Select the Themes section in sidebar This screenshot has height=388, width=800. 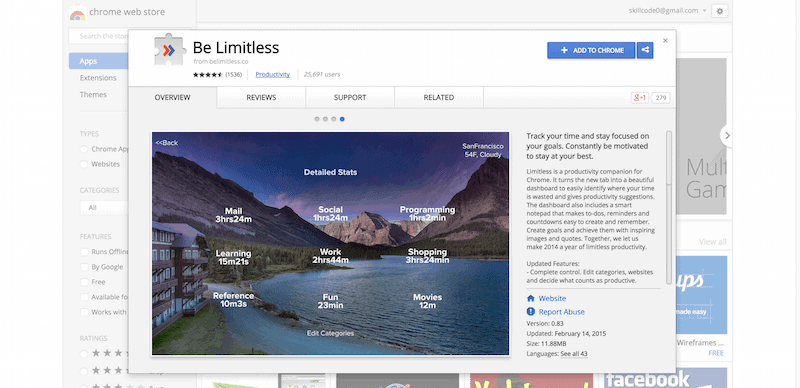(x=93, y=94)
